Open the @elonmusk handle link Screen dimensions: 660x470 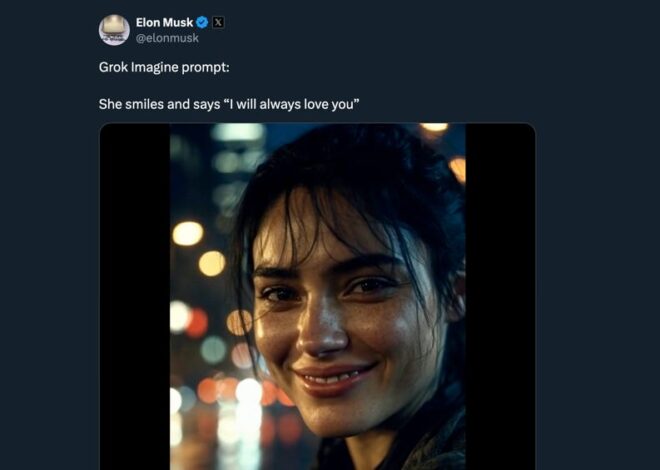[167, 38]
